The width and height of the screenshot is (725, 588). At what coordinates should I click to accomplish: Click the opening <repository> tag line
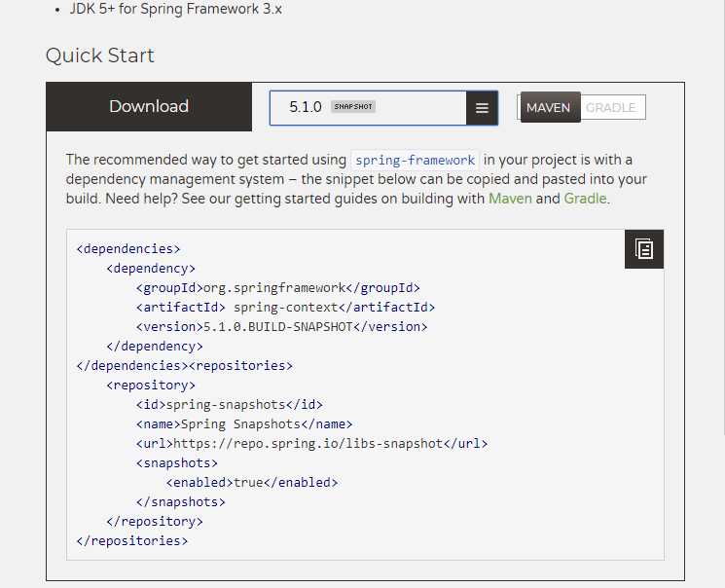click(x=151, y=385)
